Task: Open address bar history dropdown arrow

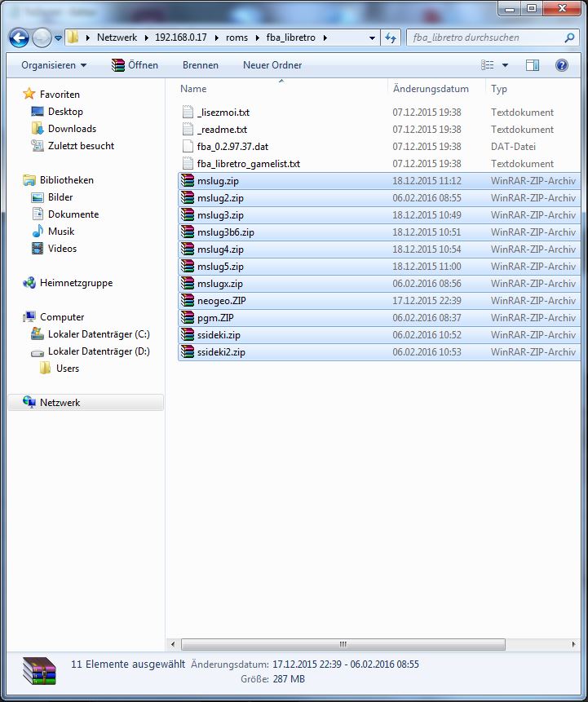Action: click(372, 38)
